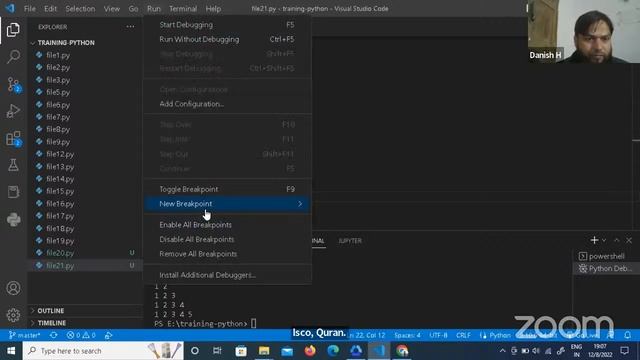Open Manage gear icon
This screenshot has height=360, width=640.
[x=13, y=315]
